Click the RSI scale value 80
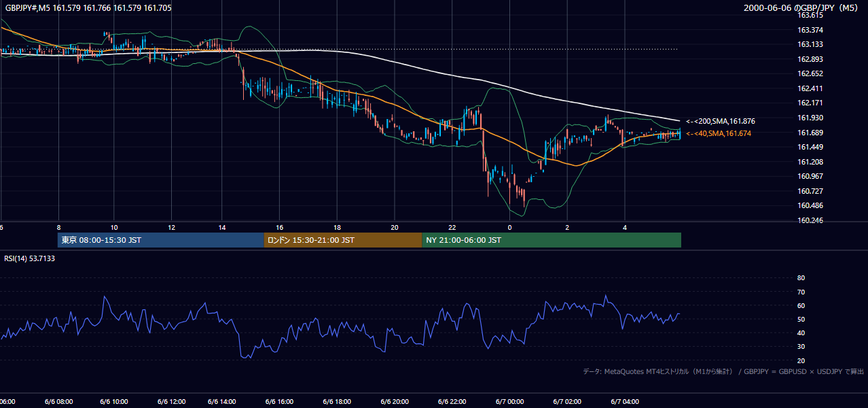The height and width of the screenshot is (408, 868). click(801, 278)
